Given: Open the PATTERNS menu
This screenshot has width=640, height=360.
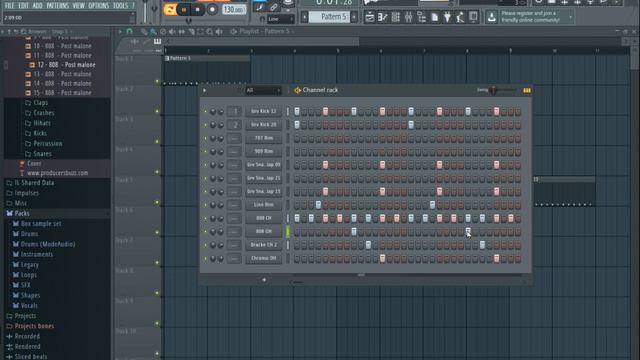Looking at the screenshot, I should tap(58, 5).
